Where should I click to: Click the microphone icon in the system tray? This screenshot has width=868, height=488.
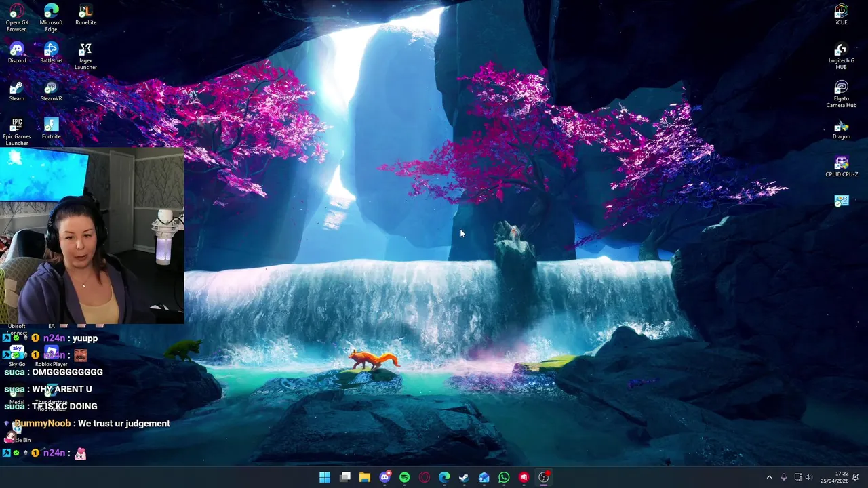point(784,477)
